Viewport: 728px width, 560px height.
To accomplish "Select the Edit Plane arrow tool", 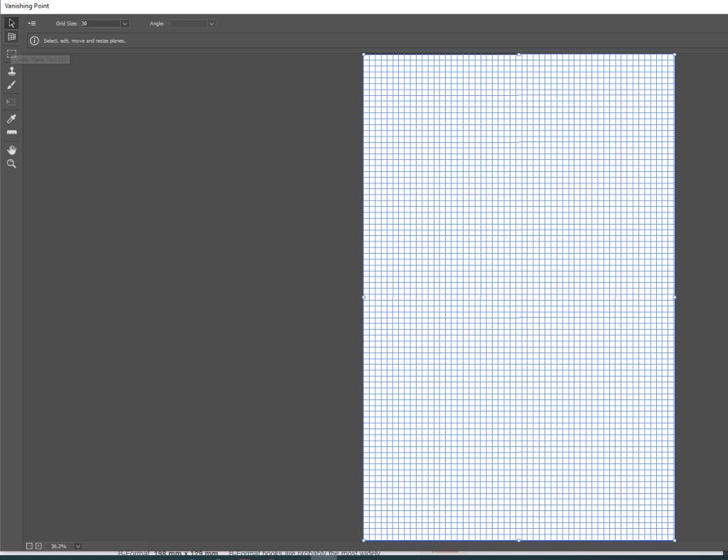I will (x=11, y=23).
